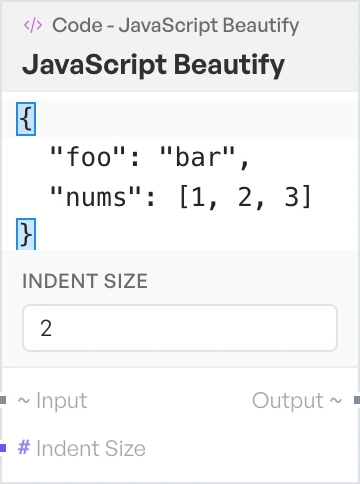This screenshot has height=484, width=360.
Task: Click the tilde icon beside Input
Action: click(x=24, y=400)
